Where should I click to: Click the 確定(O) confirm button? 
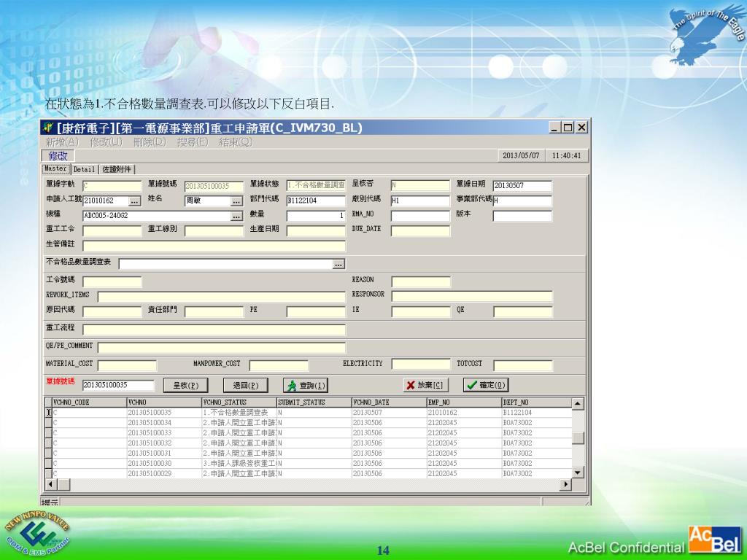[x=485, y=385]
